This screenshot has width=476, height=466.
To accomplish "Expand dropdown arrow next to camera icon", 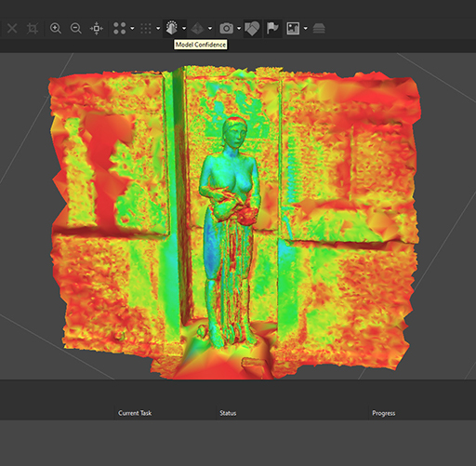I will [239, 29].
